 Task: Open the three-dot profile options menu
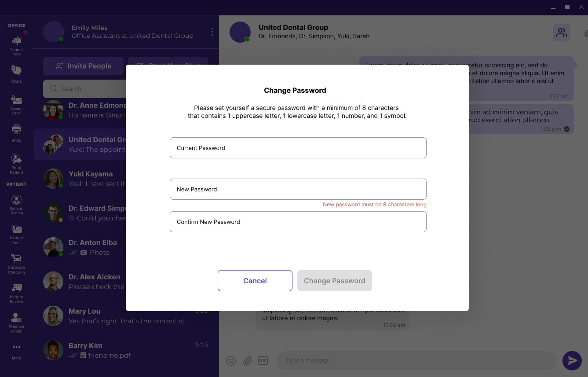tap(212, 32)
